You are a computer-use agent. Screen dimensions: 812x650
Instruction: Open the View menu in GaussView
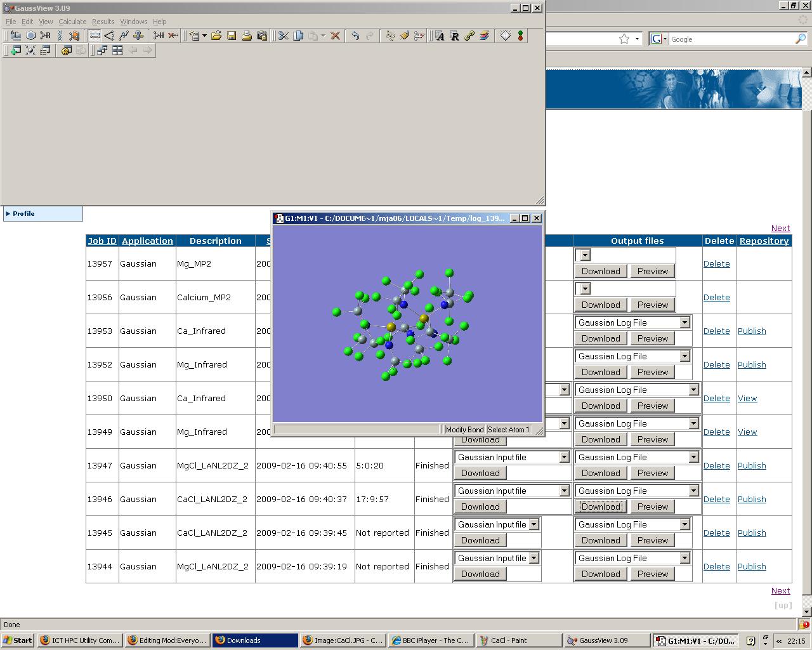point(46,22)
